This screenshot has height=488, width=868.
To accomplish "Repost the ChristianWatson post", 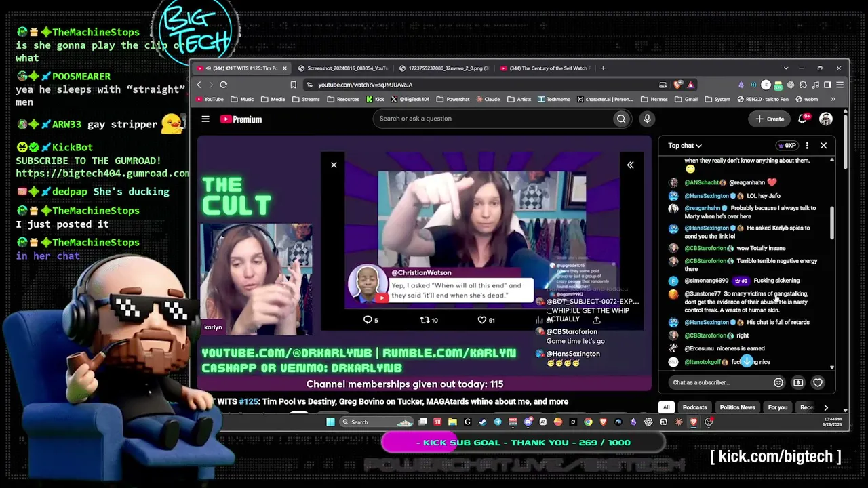I will (429, 320).
